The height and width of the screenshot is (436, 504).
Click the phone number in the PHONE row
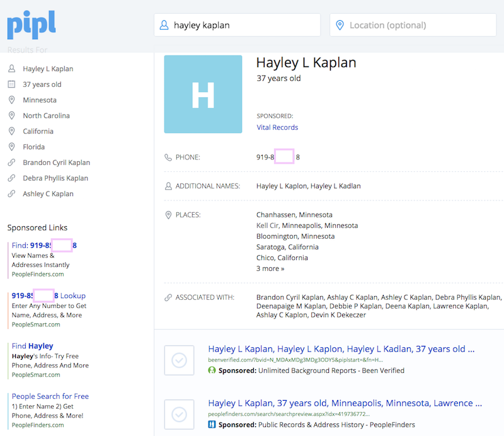coord(278,158)
